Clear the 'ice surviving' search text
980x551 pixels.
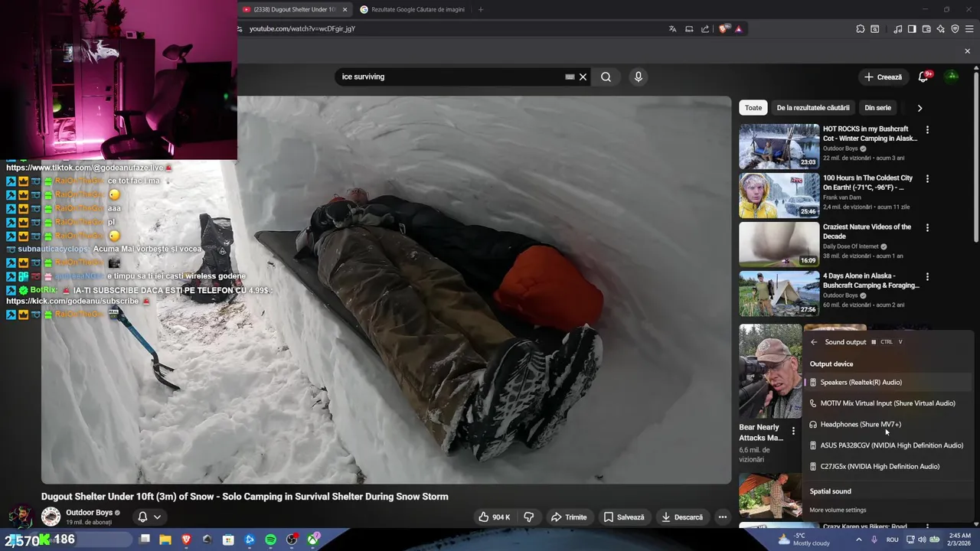tap(583, 77)
